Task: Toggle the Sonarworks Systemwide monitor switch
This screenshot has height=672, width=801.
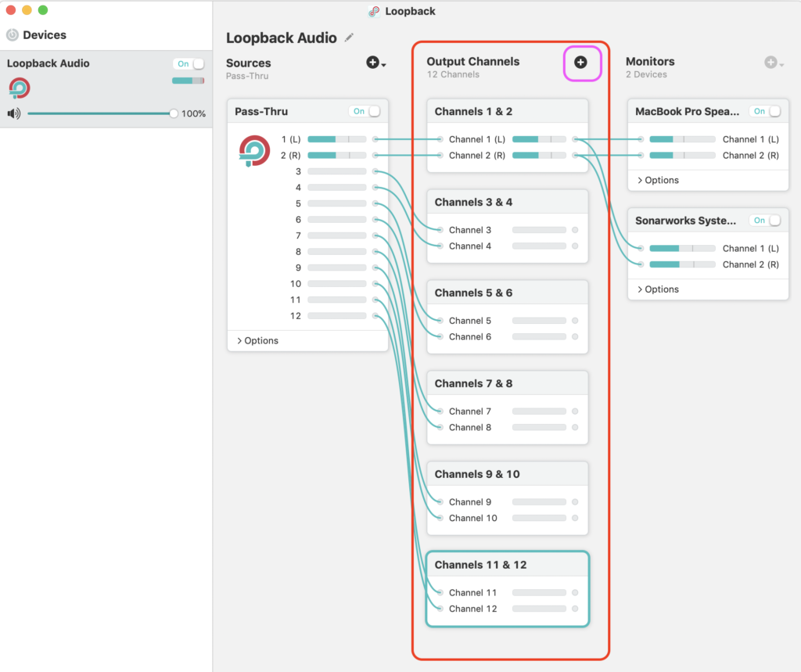Action: click(x=766, y=221)
